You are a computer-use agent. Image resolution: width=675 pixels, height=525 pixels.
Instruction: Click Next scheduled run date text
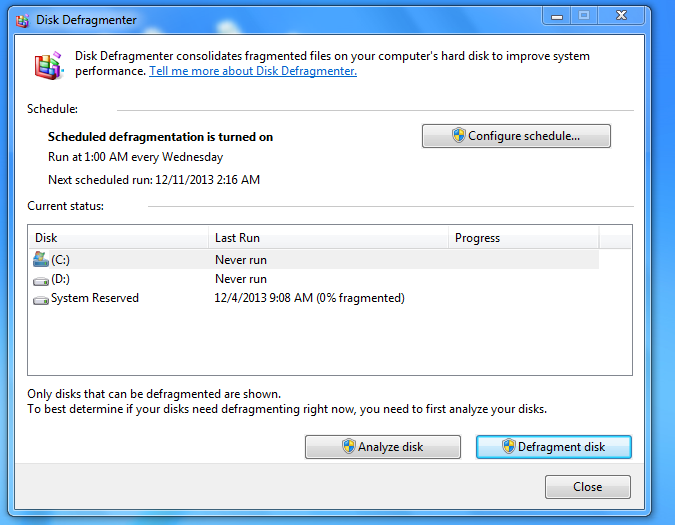[154, 179]
